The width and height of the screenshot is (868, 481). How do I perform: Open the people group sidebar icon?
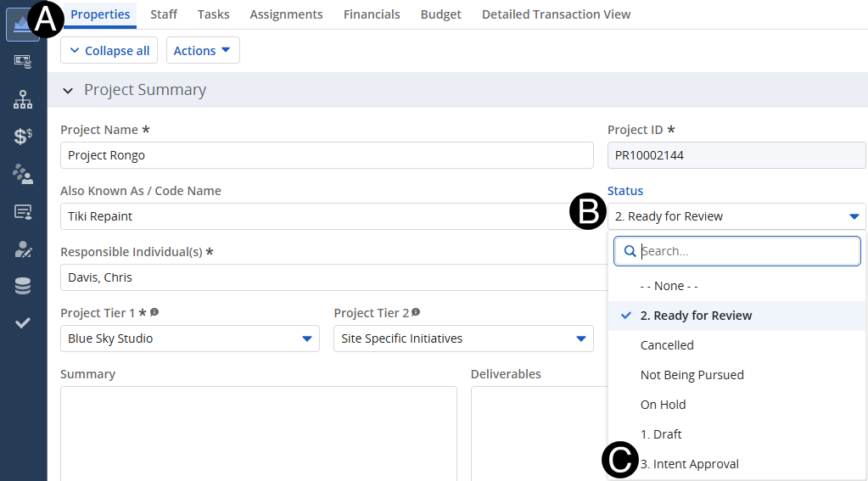[23, 174]
